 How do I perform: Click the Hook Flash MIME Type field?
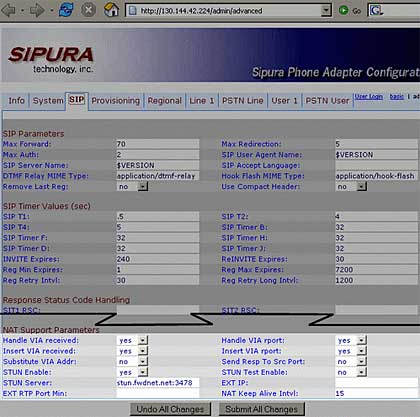[x=376, y=176]
